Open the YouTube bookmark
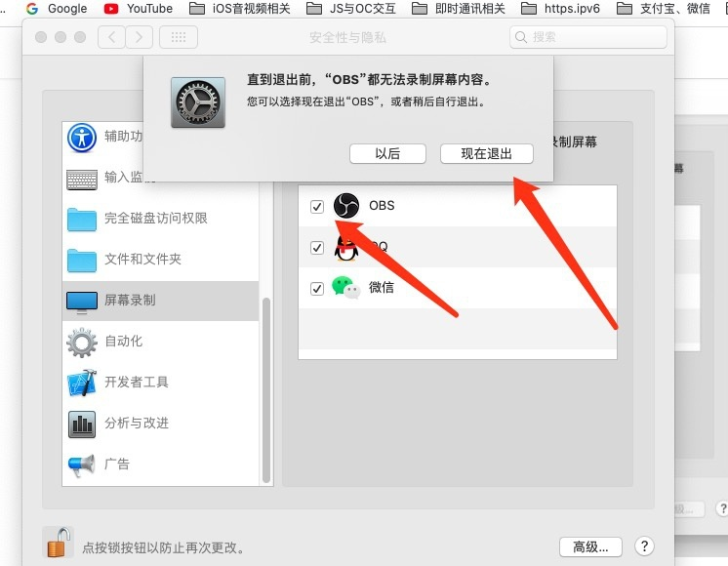Image resolution: width=728 pixels, height=566 pixels. 139,9
